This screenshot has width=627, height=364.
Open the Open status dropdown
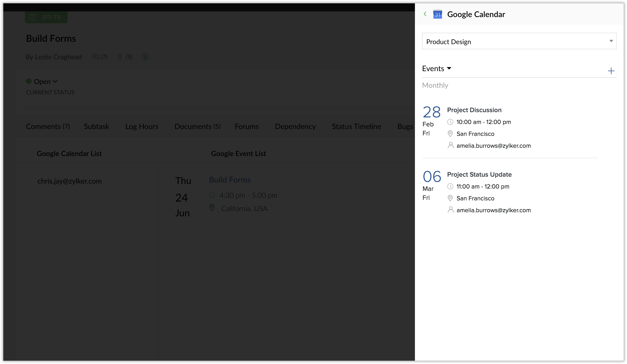click(x=46, y=82)
